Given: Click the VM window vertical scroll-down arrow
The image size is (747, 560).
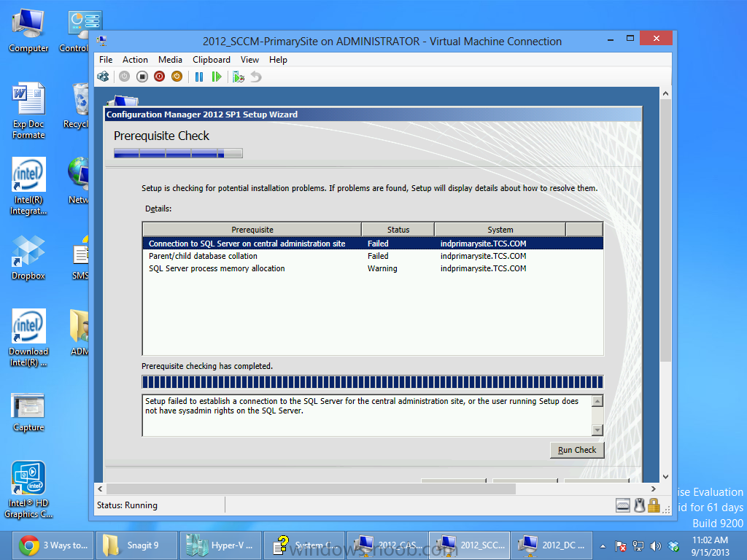Looking at the screenshot, I should [665, 477].
